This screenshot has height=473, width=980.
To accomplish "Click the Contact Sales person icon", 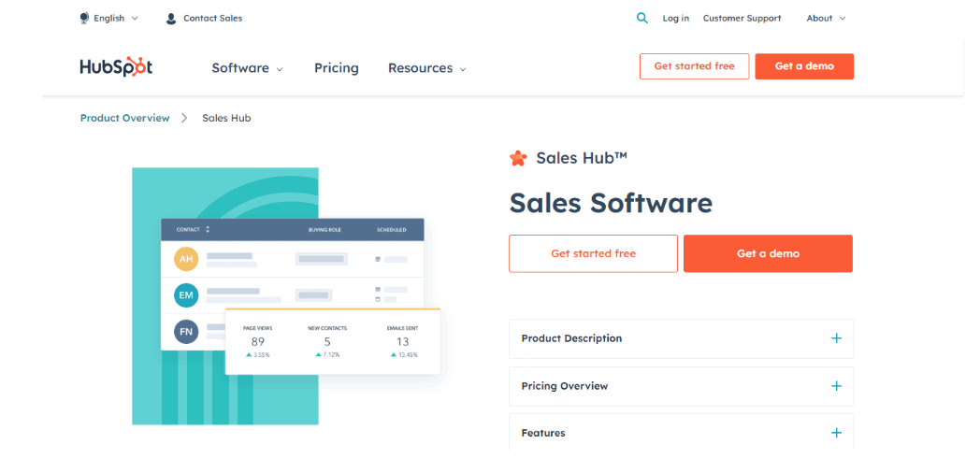I will pyautogui.click(x=170, y=19).
